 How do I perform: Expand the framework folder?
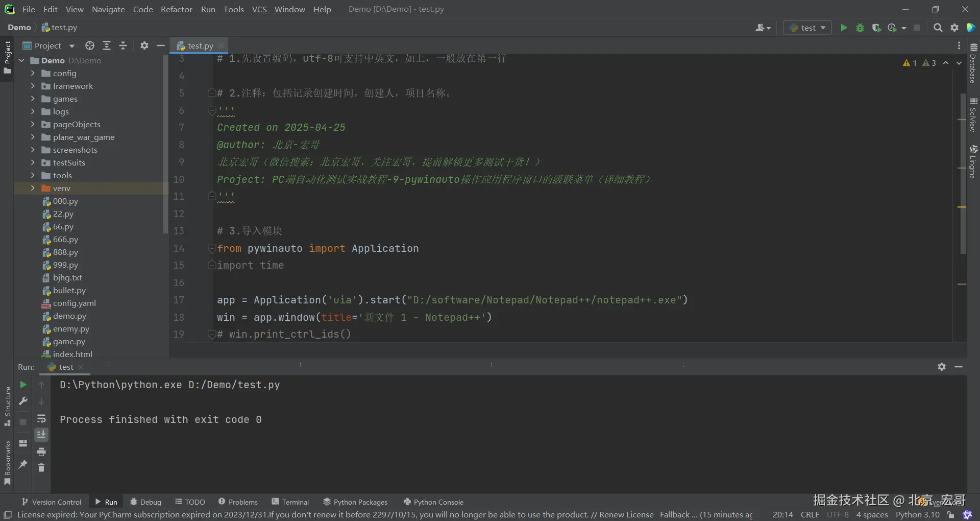point(33,86)
